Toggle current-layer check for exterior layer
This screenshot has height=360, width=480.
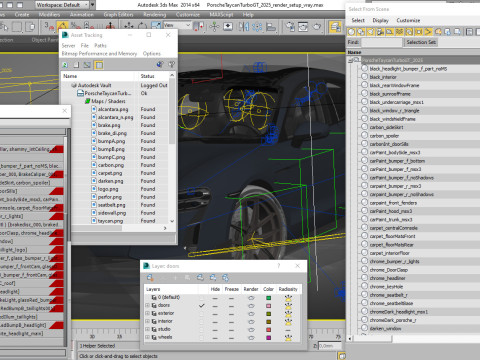(x=201, y=313)
